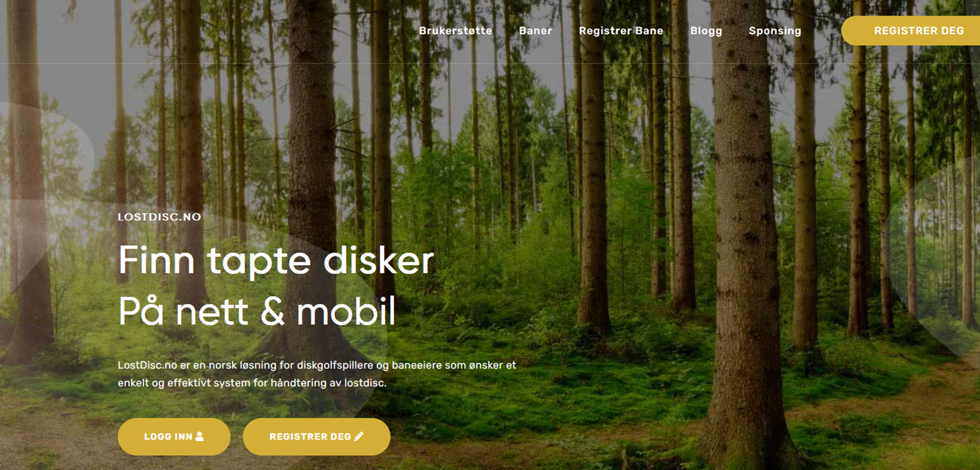Visit the Blogg section
Image resolution: width=980 pixels, height=470 pixels.
pyautogui.click(x=706, y=31)
